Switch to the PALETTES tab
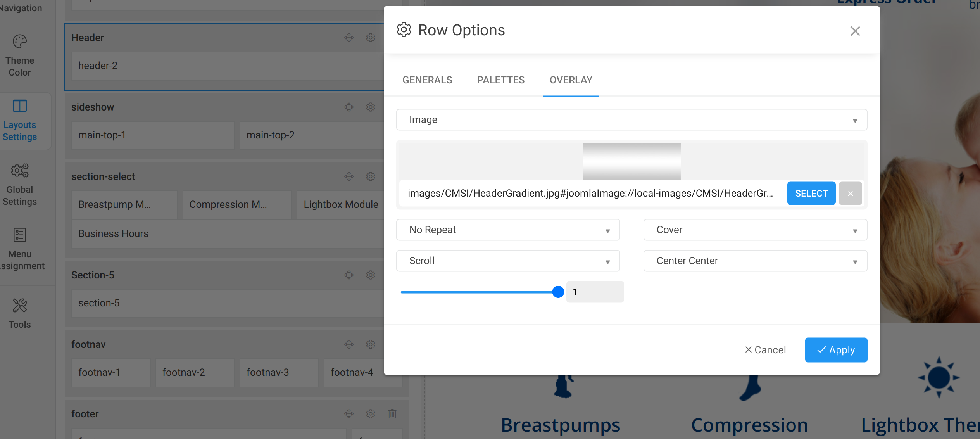The height and width of the screenshot is (439, 980). pyautogui.click(x=500, y=80)
